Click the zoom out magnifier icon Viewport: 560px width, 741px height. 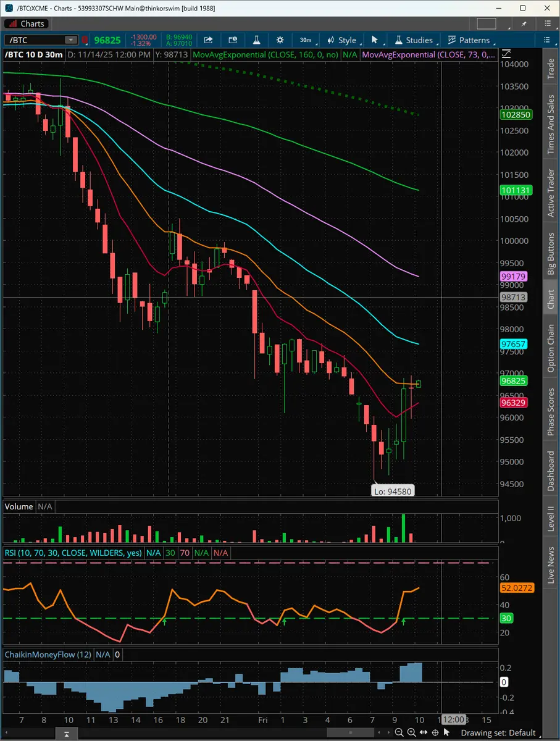[399, 732]
